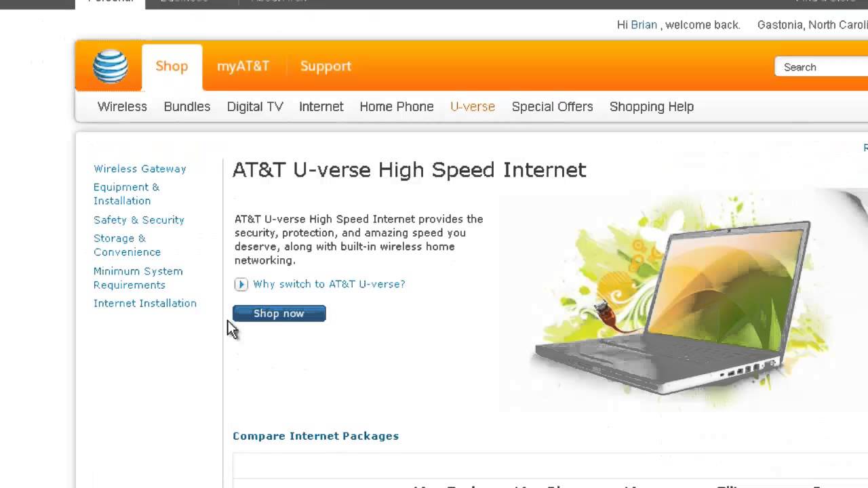Go to Digital TV section

click(x=255, y=107)
